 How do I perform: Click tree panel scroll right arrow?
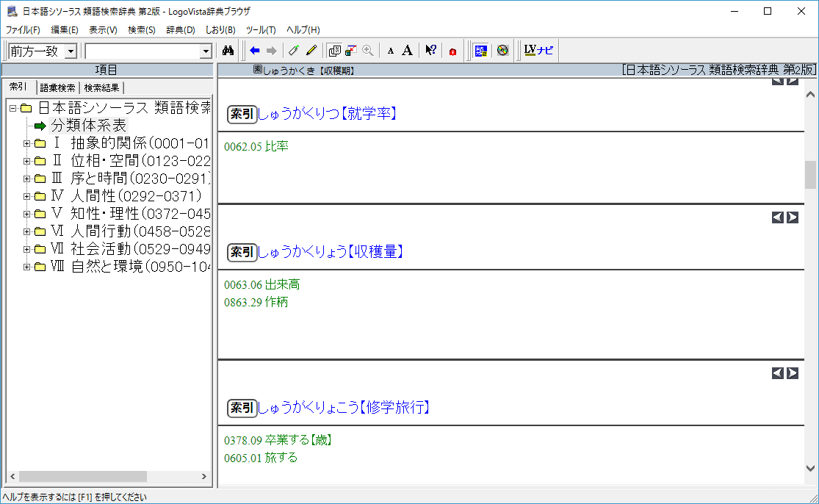tap(203, 476)
